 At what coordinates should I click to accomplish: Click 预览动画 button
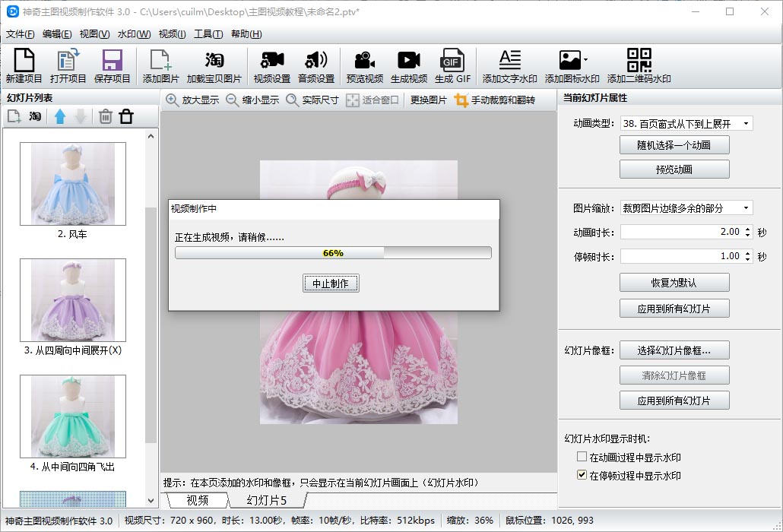coord(674,169)
